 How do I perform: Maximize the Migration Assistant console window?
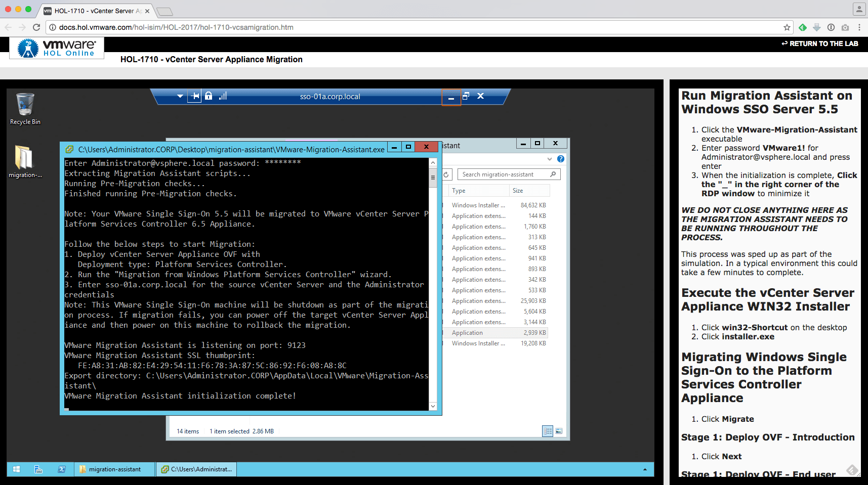coord(408,147)
